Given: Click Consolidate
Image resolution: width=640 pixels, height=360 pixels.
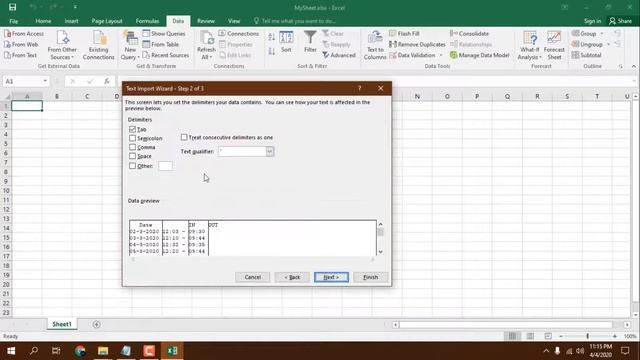Looking at the screenshot, I should pos(469,33).
